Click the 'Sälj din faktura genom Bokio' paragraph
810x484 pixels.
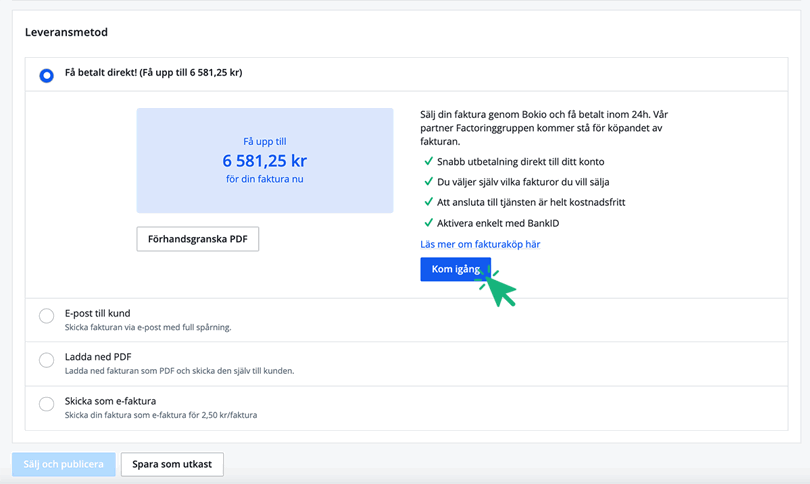[x=545, y=128]
